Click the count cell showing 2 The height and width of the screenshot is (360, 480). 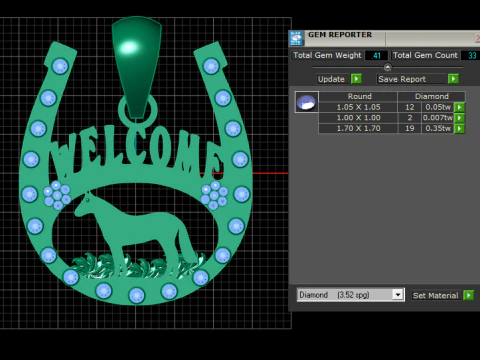(409, 118)
